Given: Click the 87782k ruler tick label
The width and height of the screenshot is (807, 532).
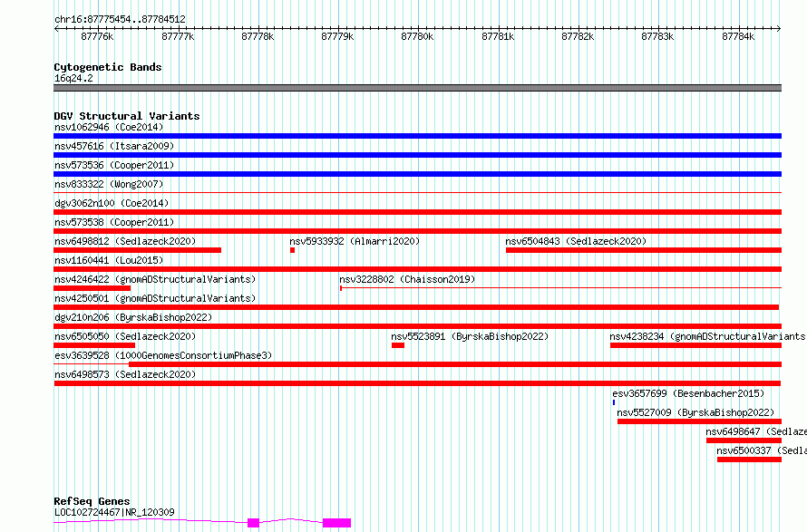Looking at the screenshot, I should [578, 36].
